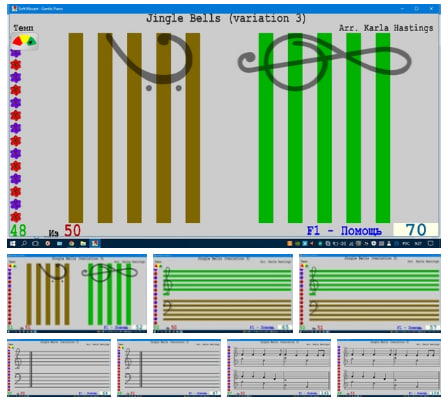Click the last green vertical bar
445x403 pixels.
[383, 128]
